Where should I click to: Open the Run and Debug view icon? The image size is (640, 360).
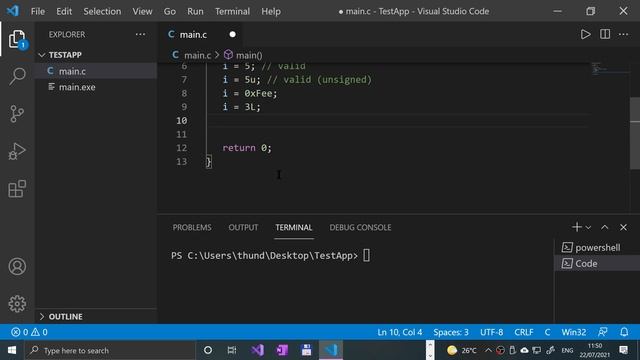click(17, 151)
